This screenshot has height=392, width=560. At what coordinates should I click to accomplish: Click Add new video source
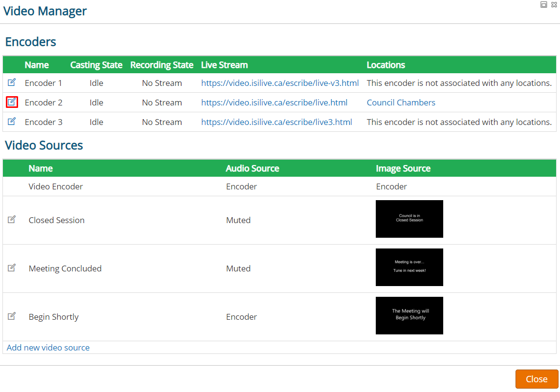[x=48, y=348]
